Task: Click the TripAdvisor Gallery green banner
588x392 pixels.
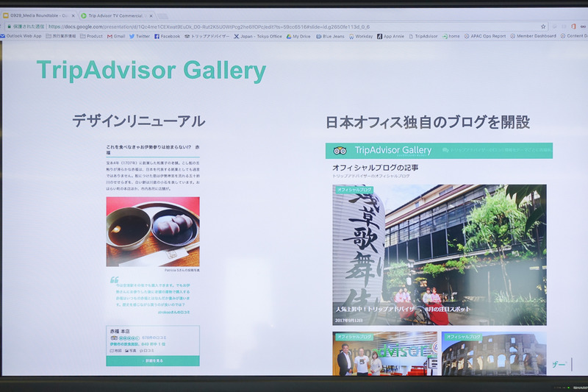Action: [x=439, y=151]
